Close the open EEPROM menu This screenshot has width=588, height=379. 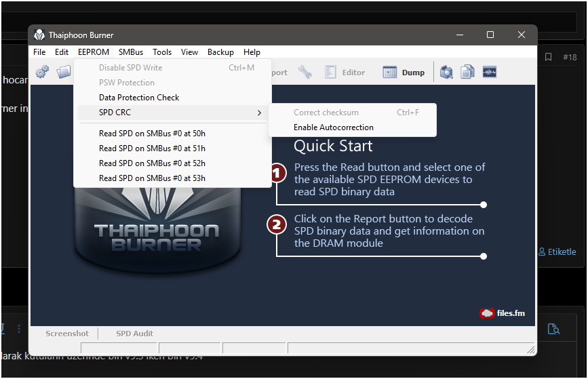point(94,52)
